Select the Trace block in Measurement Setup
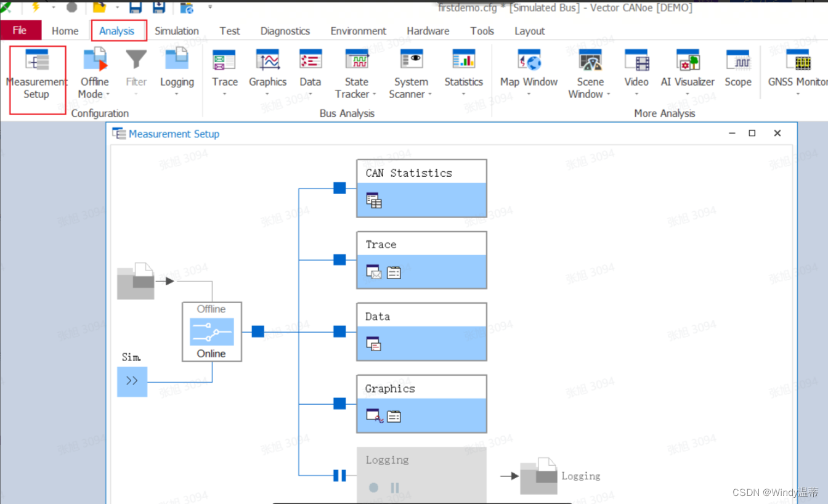828x504 pixels. (x=421, y=259)
